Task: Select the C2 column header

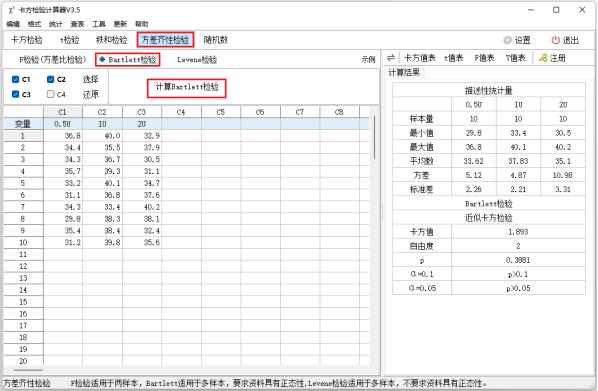Action: pos(102,112)
